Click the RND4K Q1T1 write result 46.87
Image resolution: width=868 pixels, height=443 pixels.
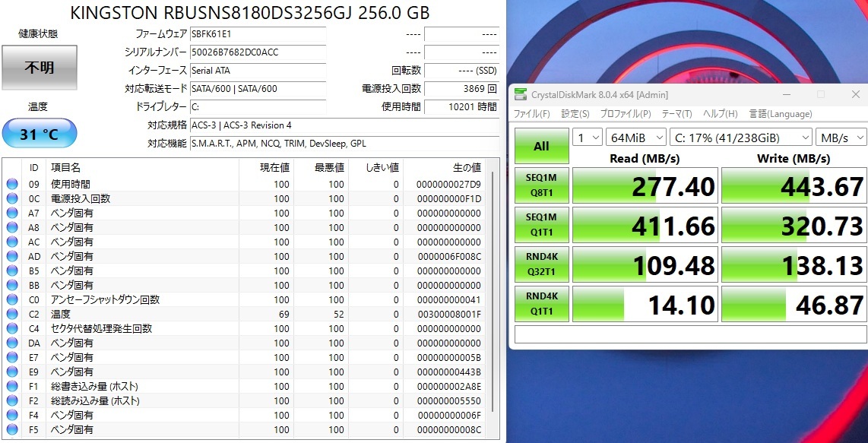click(794, 303)
